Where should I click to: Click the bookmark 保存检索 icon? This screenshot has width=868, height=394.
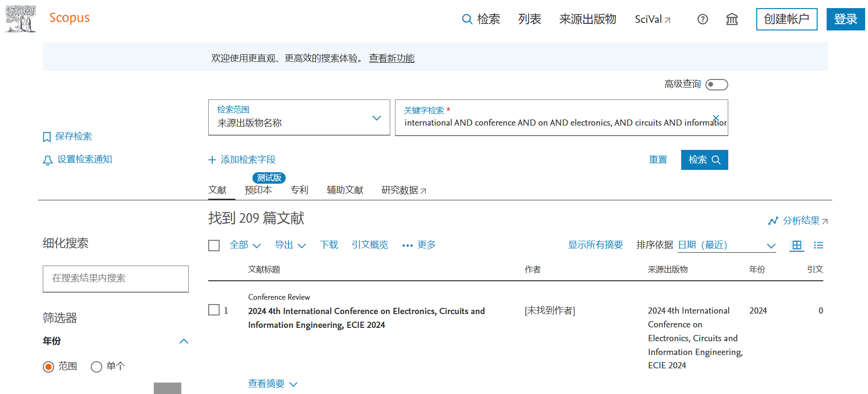pyautogui.click(x=47, y=137)
